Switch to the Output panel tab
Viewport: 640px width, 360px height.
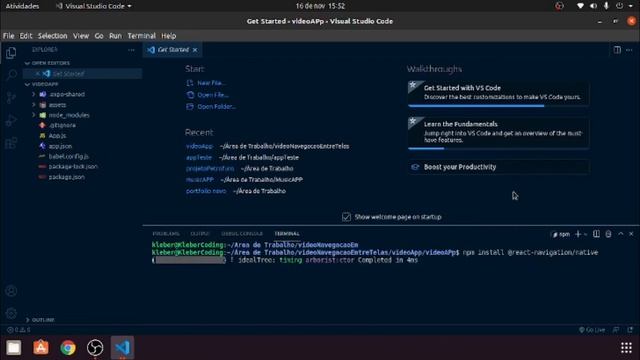tap(200, 234)
